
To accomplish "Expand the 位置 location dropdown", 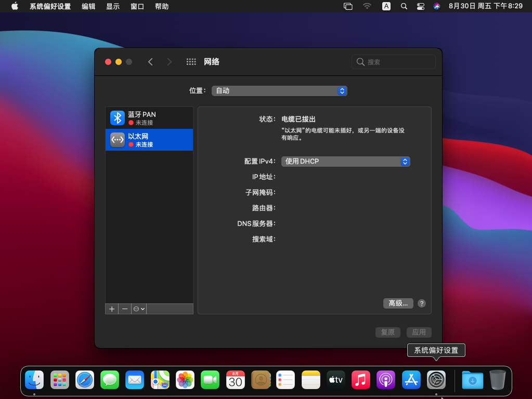I will [x=279, y=91].
